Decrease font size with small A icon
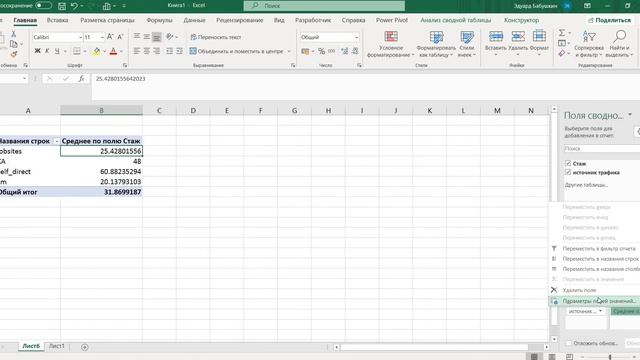Image resolution: width=640 pixels, height=360 pixels. pos(120,37)
